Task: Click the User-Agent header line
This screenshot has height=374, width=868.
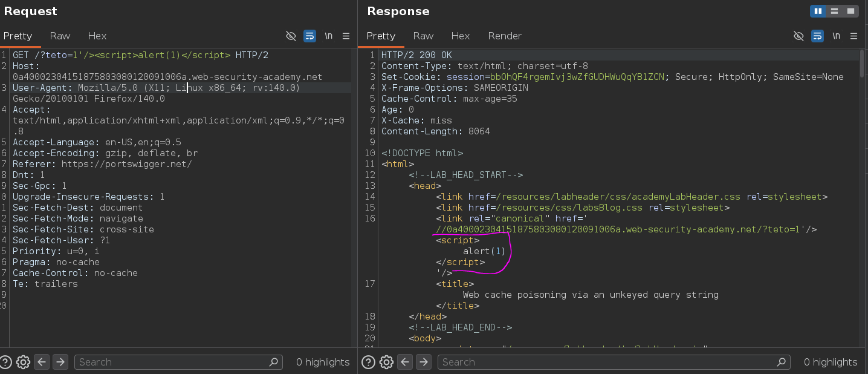Action: pyautogui.click(x=157, y=93)
